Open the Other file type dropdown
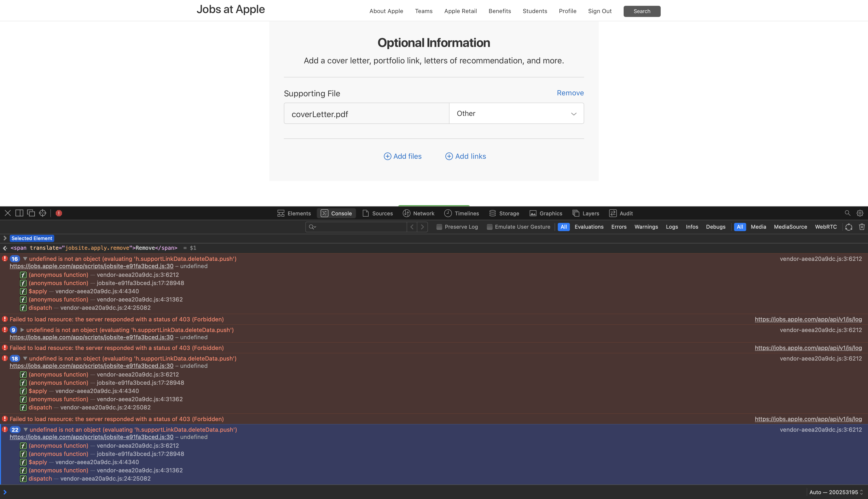The image size is (868, 499). (516, 113)
